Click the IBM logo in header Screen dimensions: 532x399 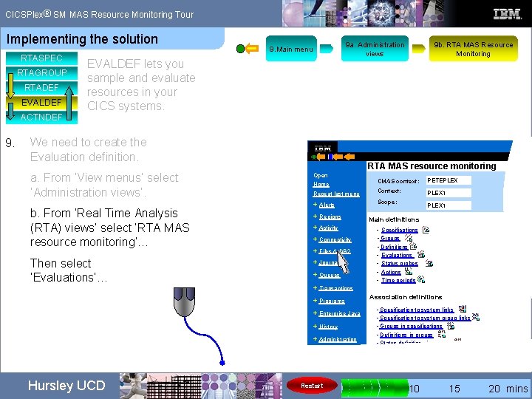pos(507,14)
